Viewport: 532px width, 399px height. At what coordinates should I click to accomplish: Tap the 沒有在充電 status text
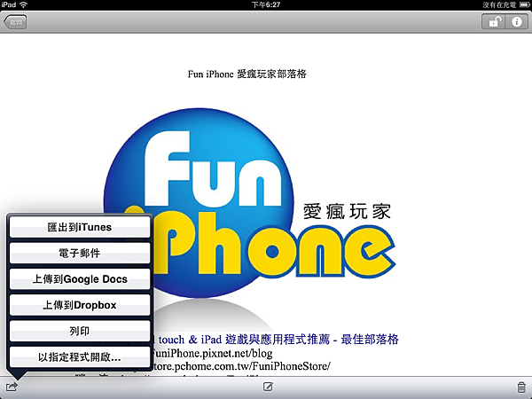click(x=499, y=4)
